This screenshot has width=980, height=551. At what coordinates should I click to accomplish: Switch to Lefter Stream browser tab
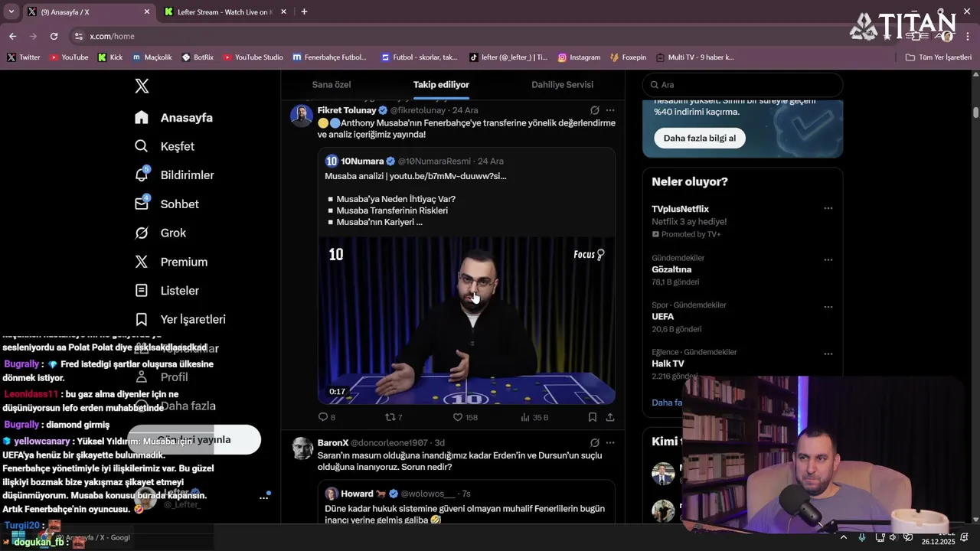pyautogui.click(x=226, y=12)
